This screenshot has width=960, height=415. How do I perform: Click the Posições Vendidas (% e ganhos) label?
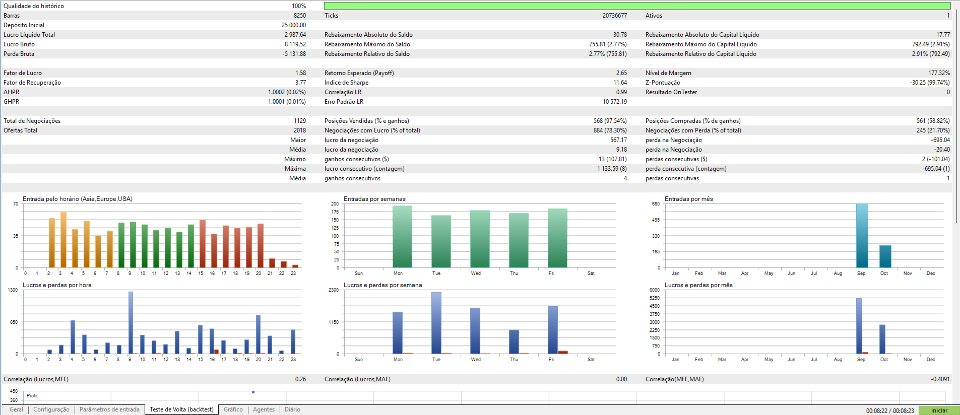point(367,121)
